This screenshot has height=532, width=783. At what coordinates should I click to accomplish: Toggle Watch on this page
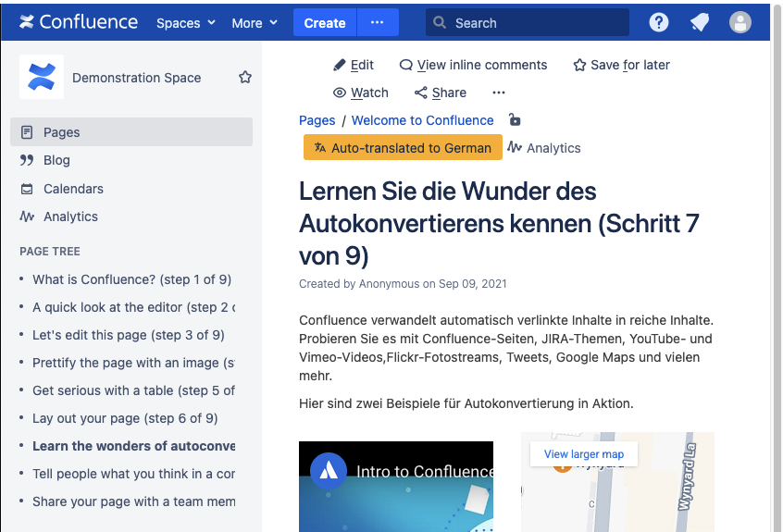[x=361, y=93]
